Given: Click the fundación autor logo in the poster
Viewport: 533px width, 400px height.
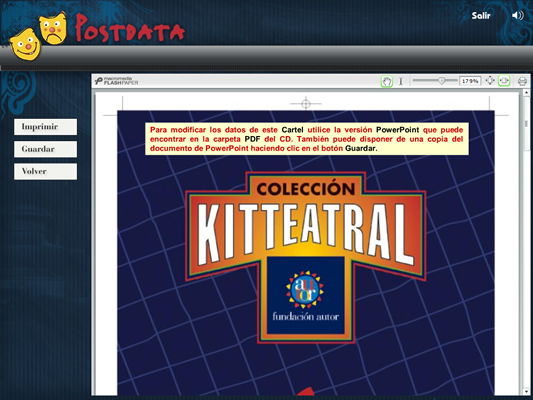Looking at the screenshot, I should point(306,295).
